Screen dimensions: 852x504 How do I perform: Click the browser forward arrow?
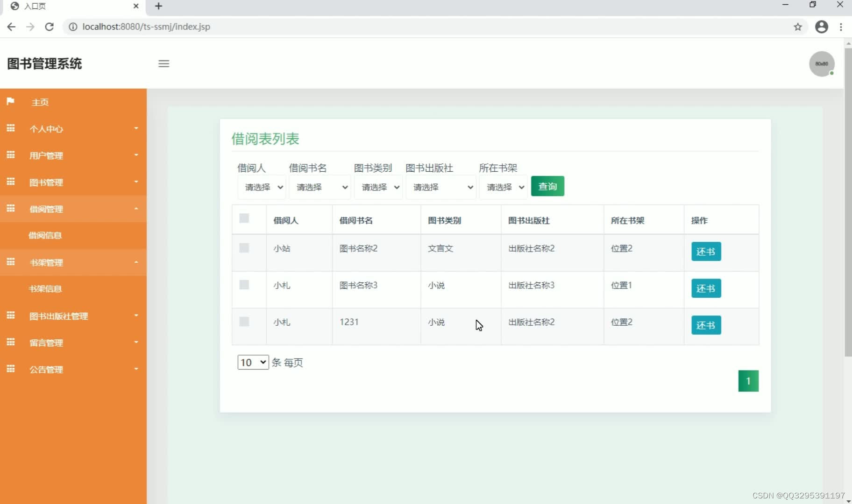(x=30, y=27)
